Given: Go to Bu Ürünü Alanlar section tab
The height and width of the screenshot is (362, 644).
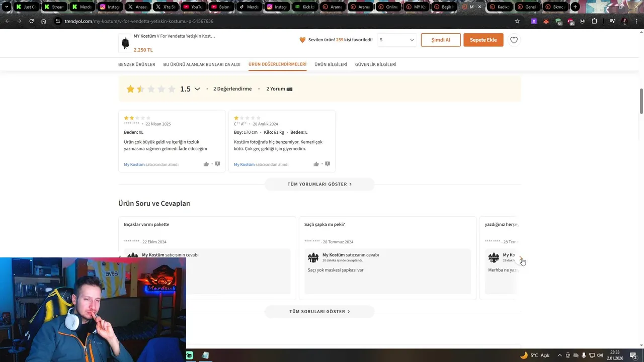Looking at the screenshot, I should click(202, 64).
